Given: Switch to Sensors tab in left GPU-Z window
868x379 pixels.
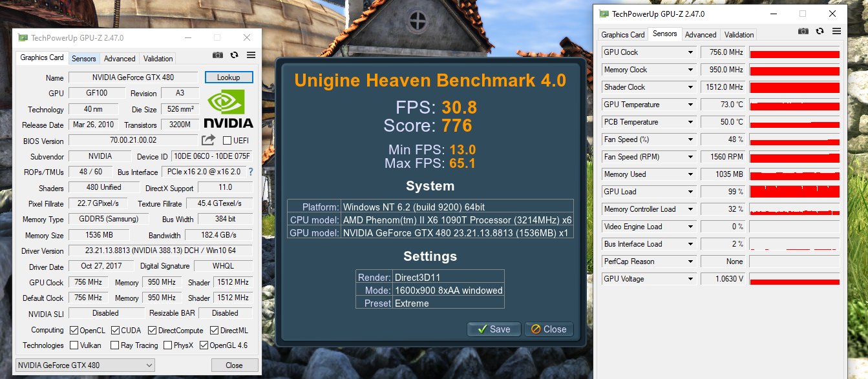Looking at the screenshot, I should point(84,59).
